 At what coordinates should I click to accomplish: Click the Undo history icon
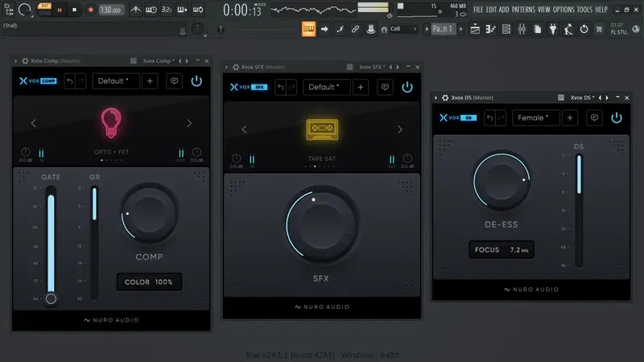tap(584, 29)
